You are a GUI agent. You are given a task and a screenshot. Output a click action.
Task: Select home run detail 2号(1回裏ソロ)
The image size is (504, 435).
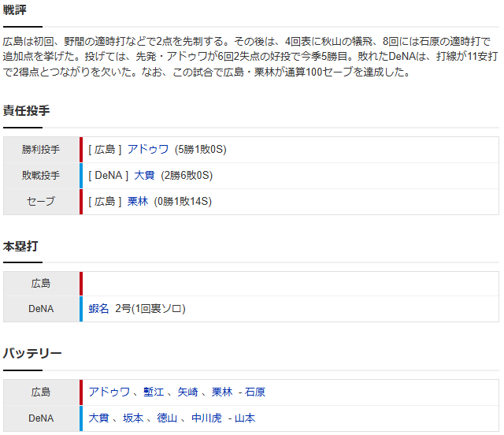coord(150,309)
